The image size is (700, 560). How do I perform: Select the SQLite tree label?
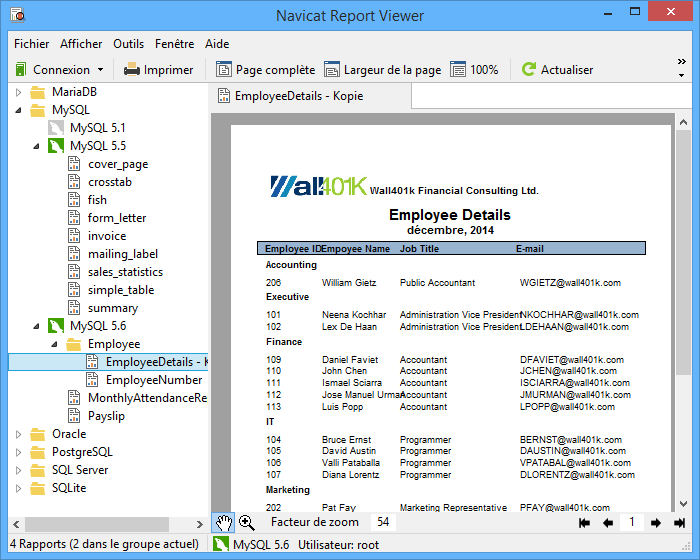69,488
